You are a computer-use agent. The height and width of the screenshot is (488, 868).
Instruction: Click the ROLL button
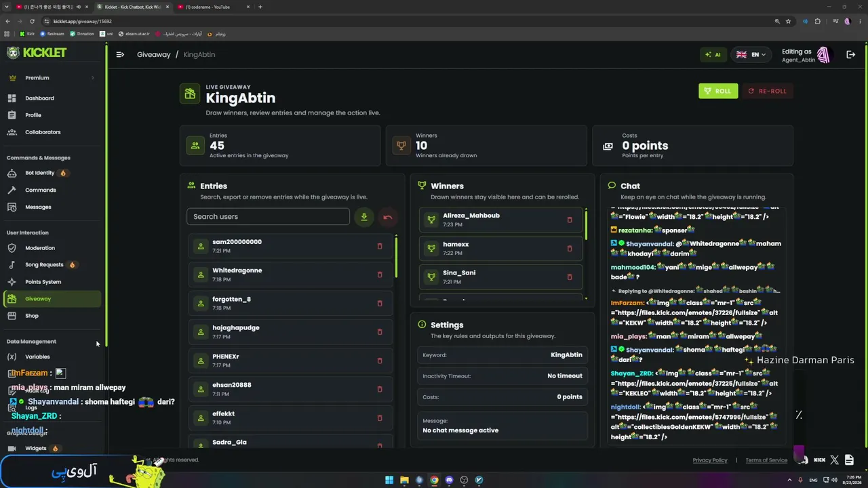click(x=718, y=91)
